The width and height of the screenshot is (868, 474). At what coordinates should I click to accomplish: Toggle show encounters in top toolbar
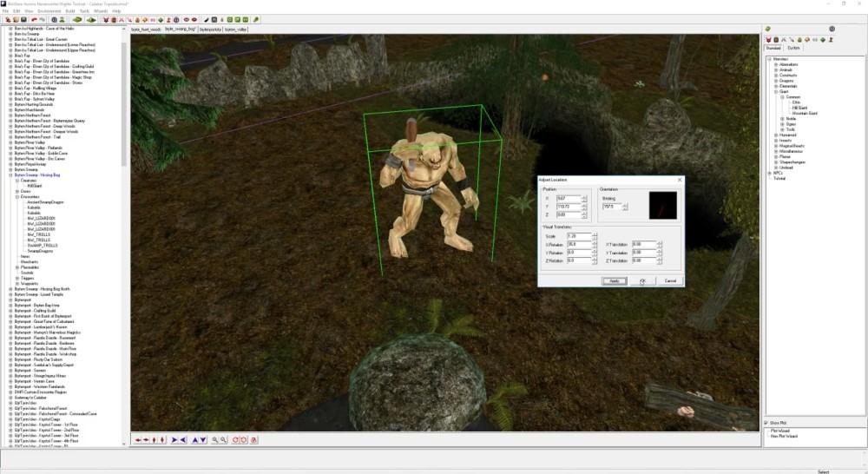click(x=122, y=20)
